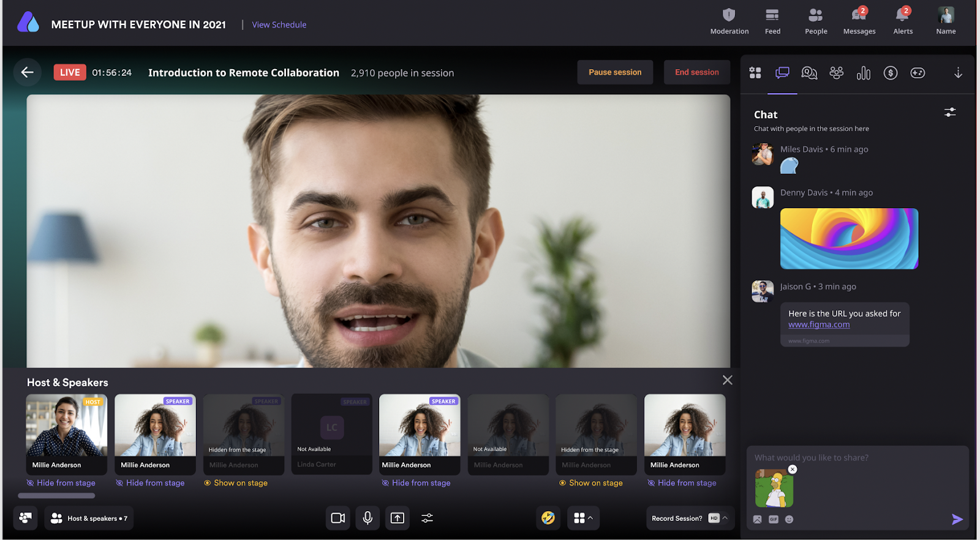Open the Feed icon in top bar

(x=772, y=15)
